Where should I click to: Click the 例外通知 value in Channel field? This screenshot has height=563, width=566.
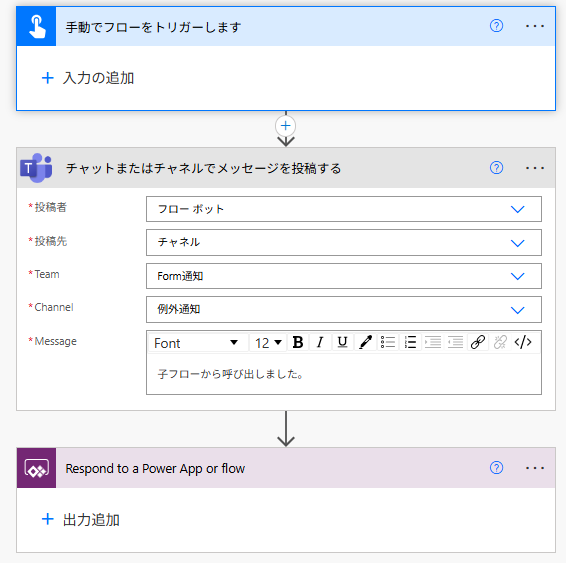click(x=179, y=309)
